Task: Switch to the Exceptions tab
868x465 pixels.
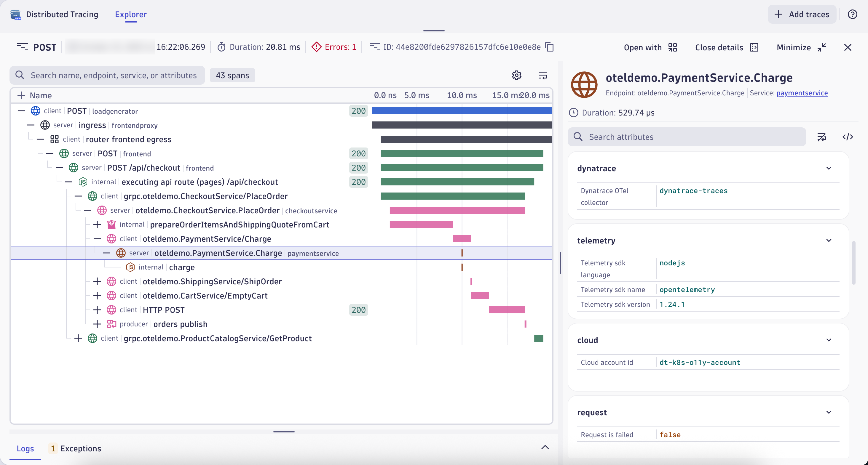Action: tap(81, 448)
